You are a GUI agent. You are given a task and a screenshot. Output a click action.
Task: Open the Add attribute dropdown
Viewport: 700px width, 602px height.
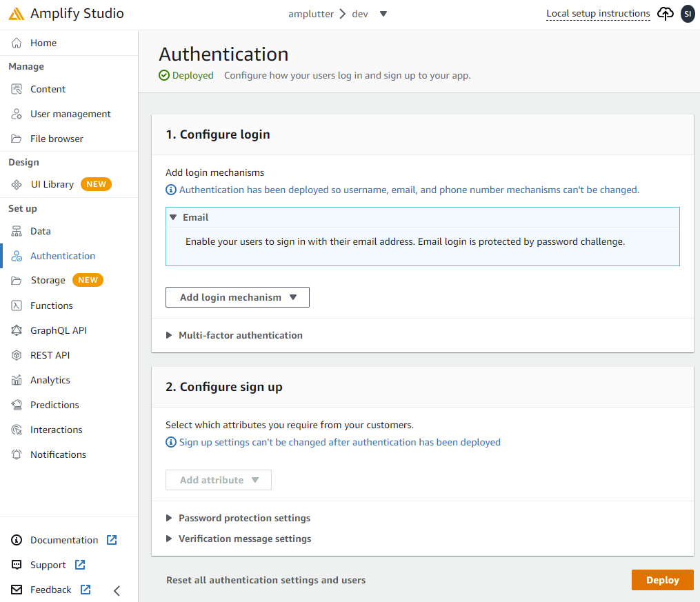[x=219, y=480]
